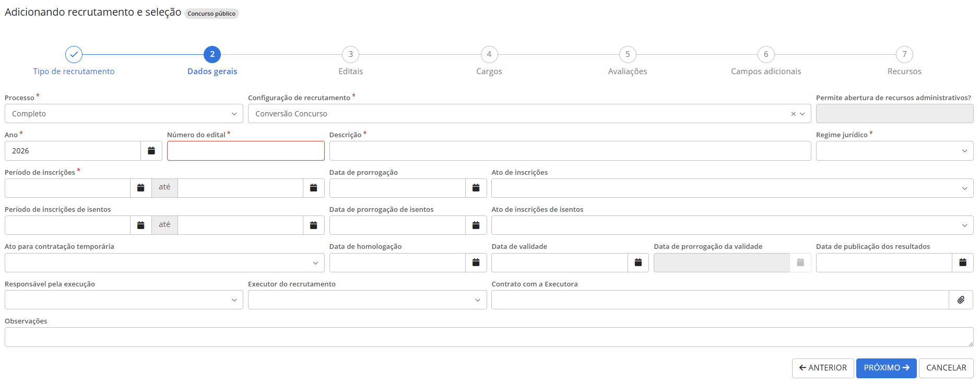Open calendar for Data de publicação dos resultados
Screen dimensions: 980x384
click(963, 262)
